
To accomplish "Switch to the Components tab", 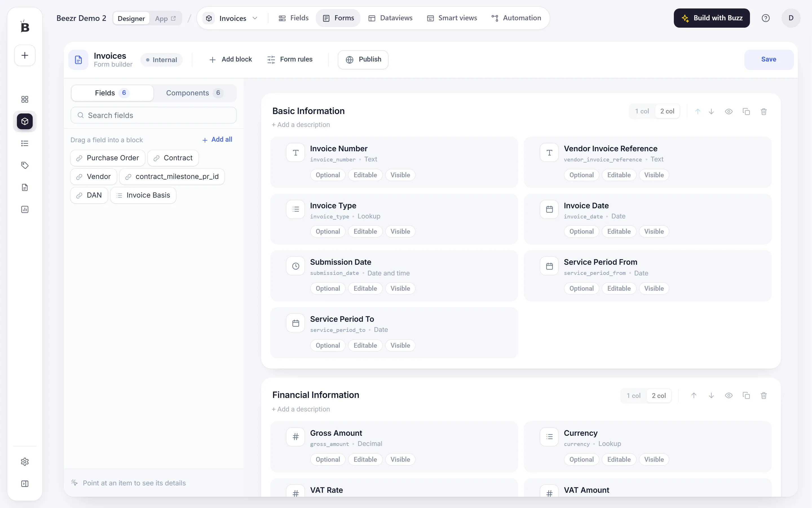I will click(195, 93).
